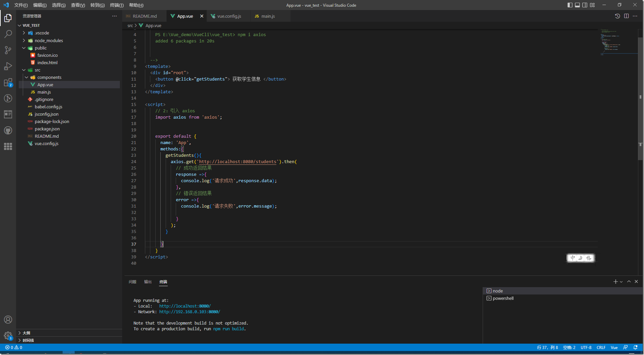The width and height of the screenshot is (644, 355).
Task: Toggle the primary side bar layout icon
Action: 570,5
